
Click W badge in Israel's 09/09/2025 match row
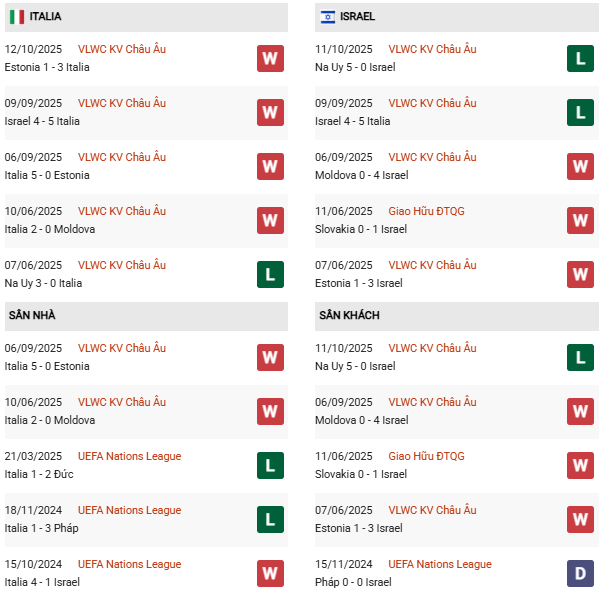(x=270, y=112)
